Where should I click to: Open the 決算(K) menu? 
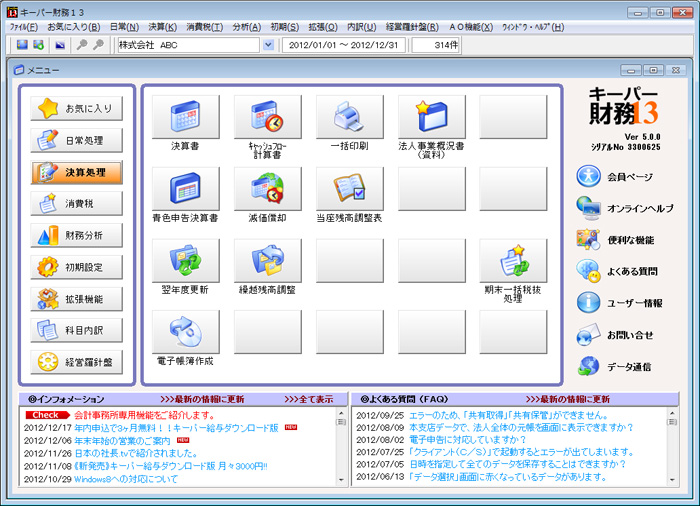(162, 27)
